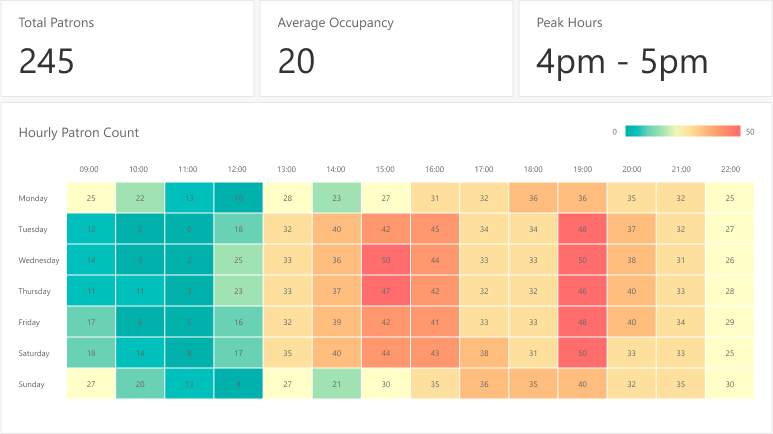Click the Wednesday 15:00 cell showing 50

coord(386,260)
